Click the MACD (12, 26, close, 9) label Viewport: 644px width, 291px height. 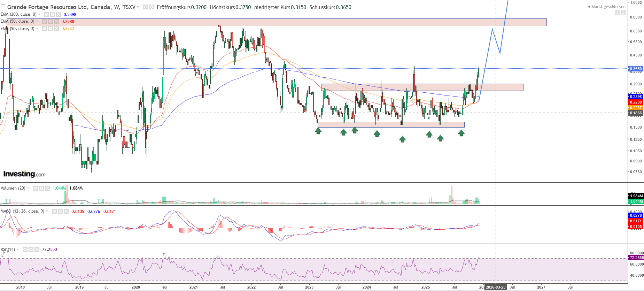click(x=22, y=211)
